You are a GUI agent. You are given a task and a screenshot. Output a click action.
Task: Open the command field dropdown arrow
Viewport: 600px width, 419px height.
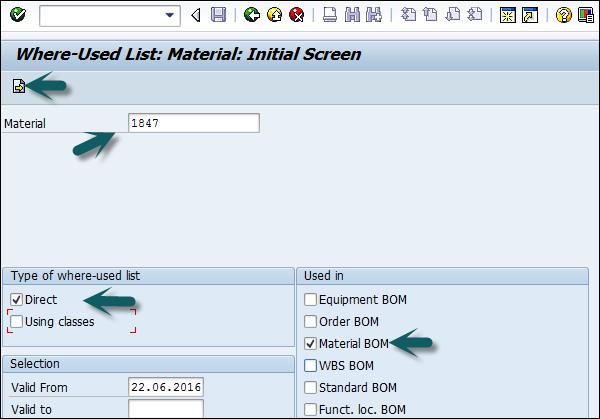[170, 16]
